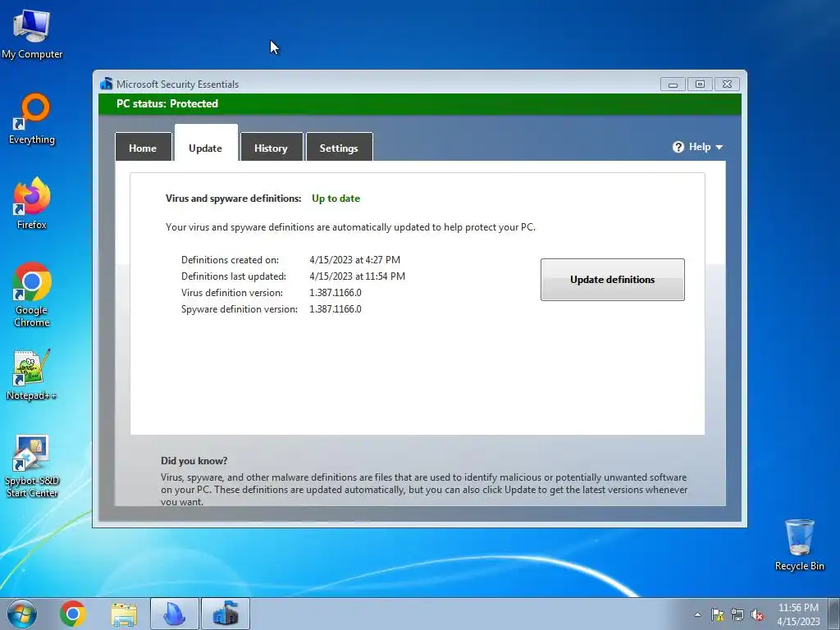Click the 'Did you know?' heading
Screen dimensions: 840x630
[194, 461]
